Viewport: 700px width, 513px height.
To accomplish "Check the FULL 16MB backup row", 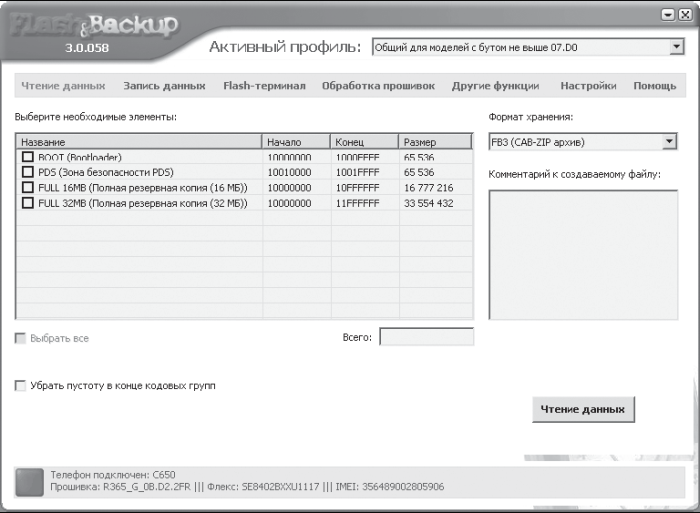I will [28, 188].
